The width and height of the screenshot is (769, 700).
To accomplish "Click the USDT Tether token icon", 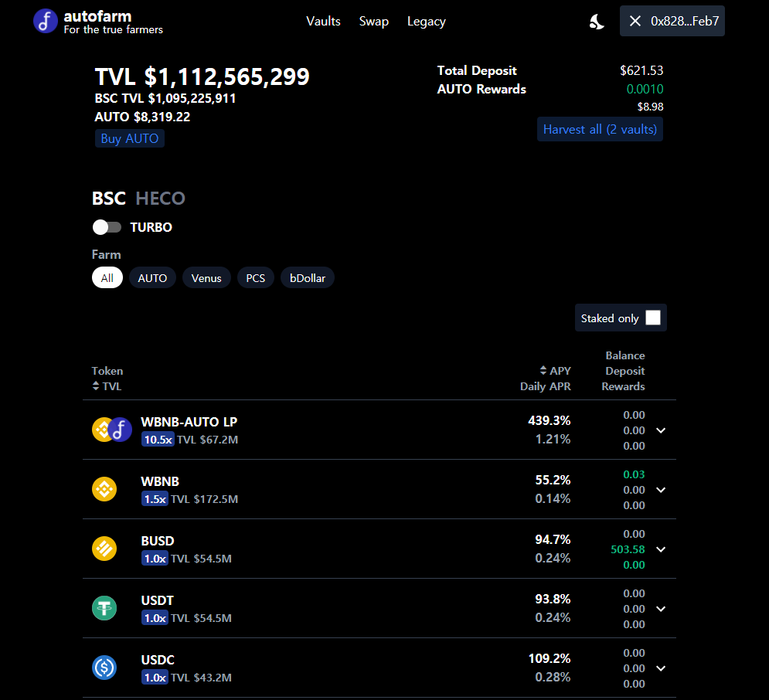I will click(x=104, y=608).
